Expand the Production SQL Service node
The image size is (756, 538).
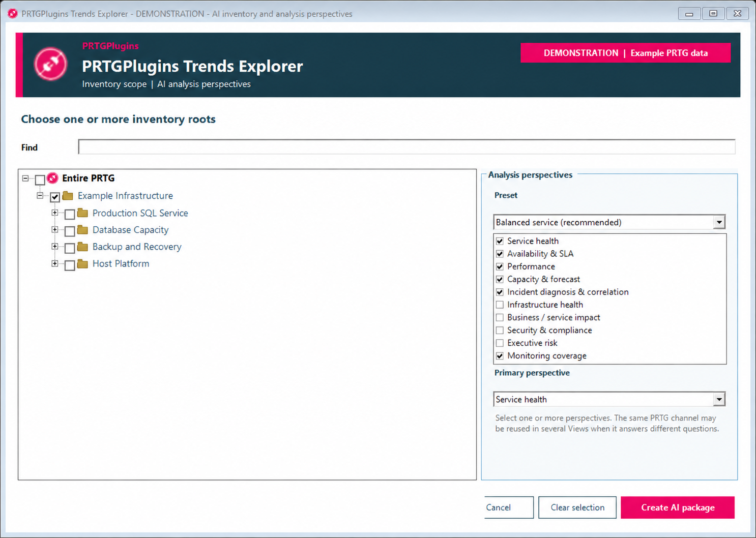(54, 213)
